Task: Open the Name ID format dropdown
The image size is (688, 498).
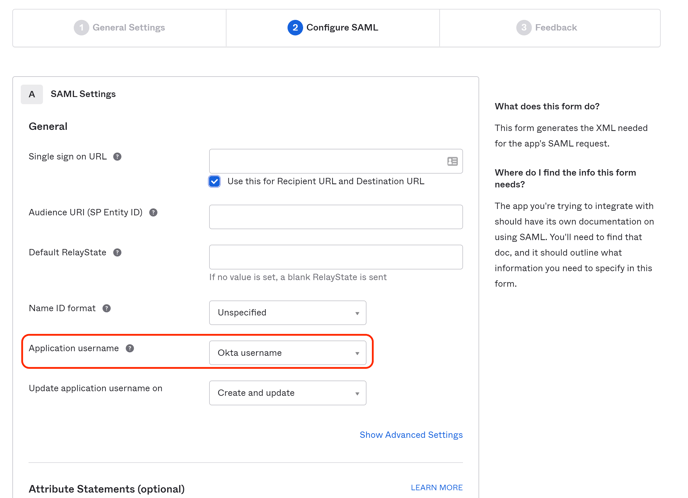Action: tap(287, 313)
